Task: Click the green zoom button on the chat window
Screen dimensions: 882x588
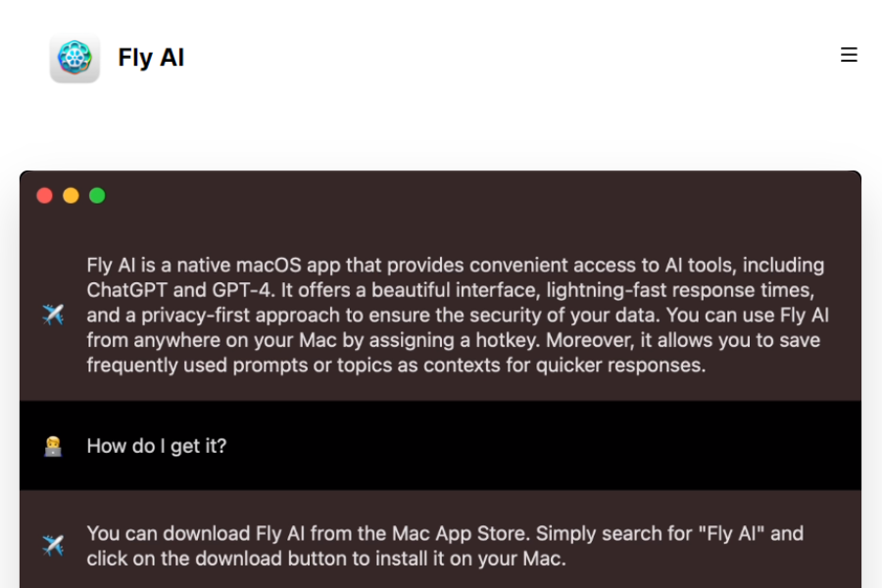Action: click(x=97, y=195)
